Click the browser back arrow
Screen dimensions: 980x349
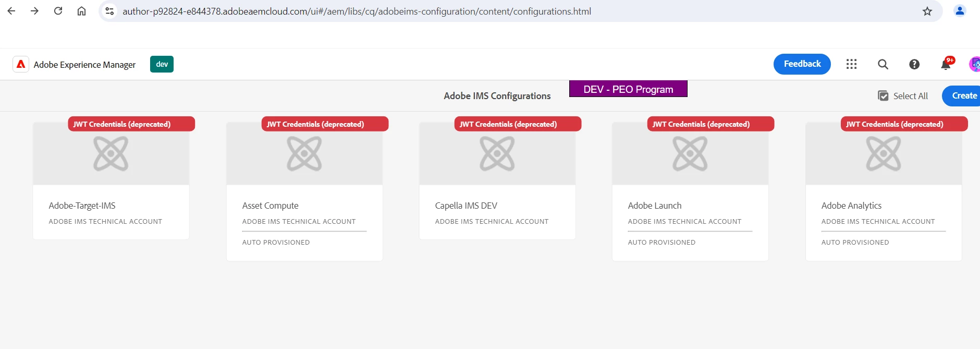pyautogui.click(x=11, y=11)
